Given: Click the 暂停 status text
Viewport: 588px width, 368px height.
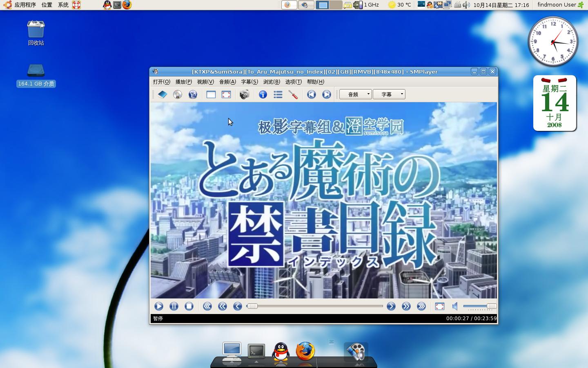Looking at the screenshot, I should [x=158, y=319].
